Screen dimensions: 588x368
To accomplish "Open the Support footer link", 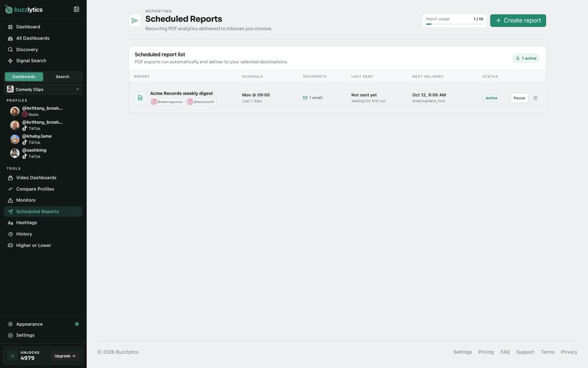I will pyautogui.click(x=525, y=352).
